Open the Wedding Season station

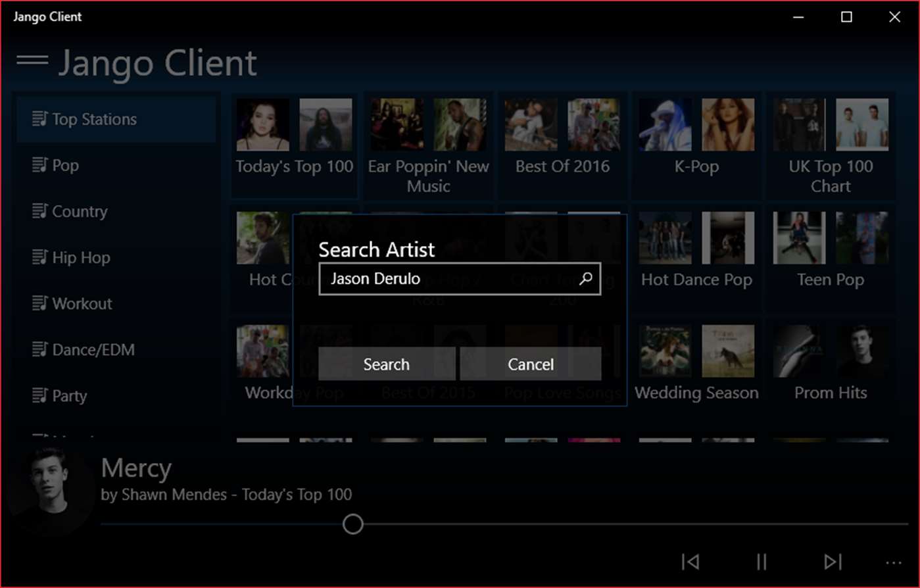point(697,372)
